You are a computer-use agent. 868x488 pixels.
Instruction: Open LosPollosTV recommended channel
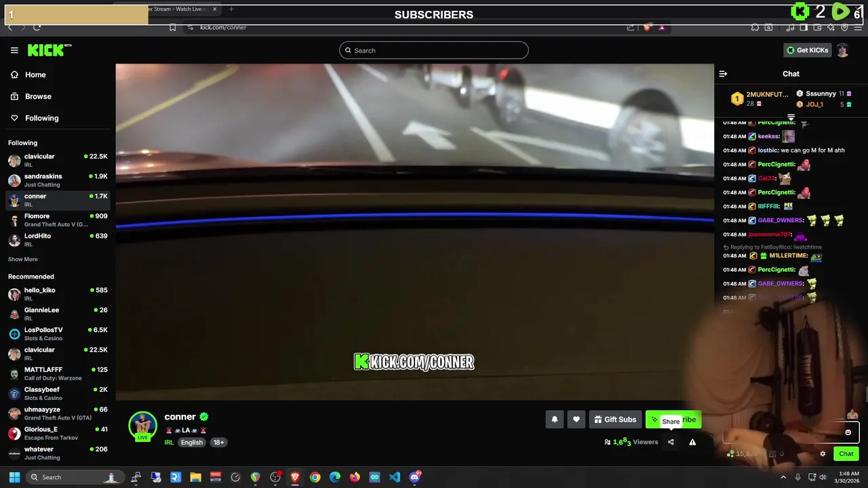[58, 333]
